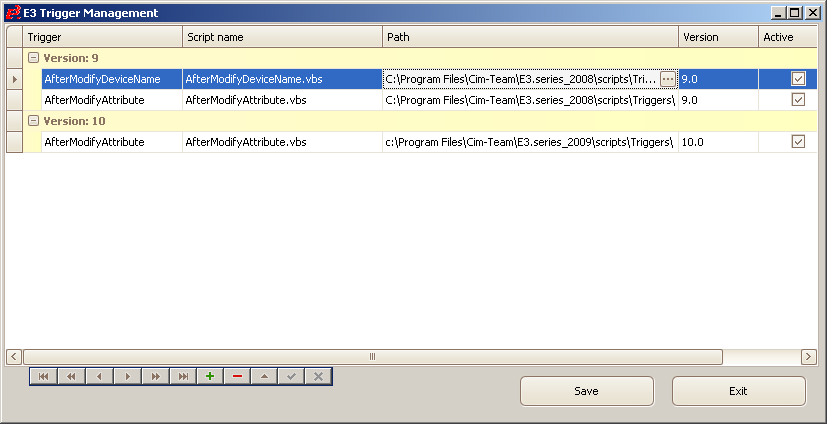The image size is (827, 424).
Task: Toggle Active checkbox for Version 9 AfterModifyAttribute
Action: coord(798,100)
